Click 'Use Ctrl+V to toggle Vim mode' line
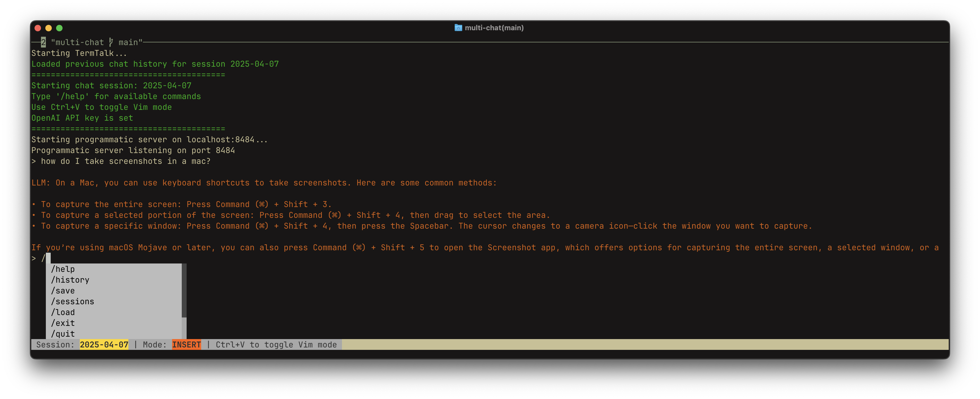980x399 pixels. tap(102, 107)
